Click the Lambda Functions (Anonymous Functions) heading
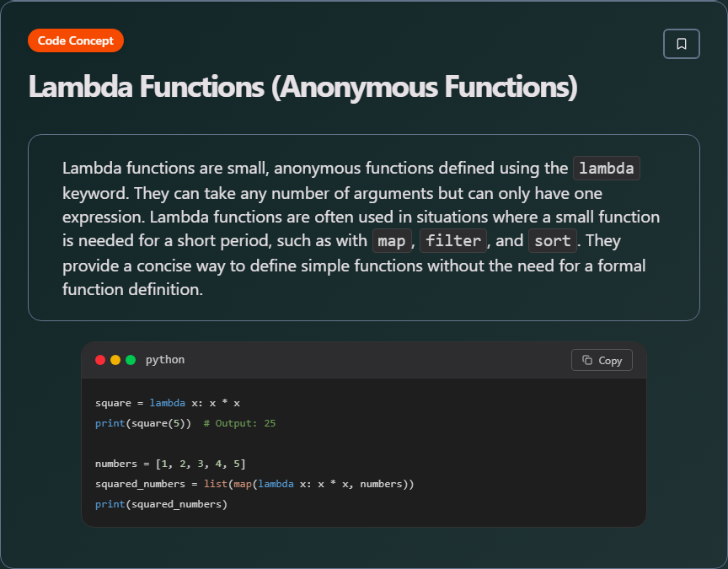The image size is (728, 569). (303, 86)
